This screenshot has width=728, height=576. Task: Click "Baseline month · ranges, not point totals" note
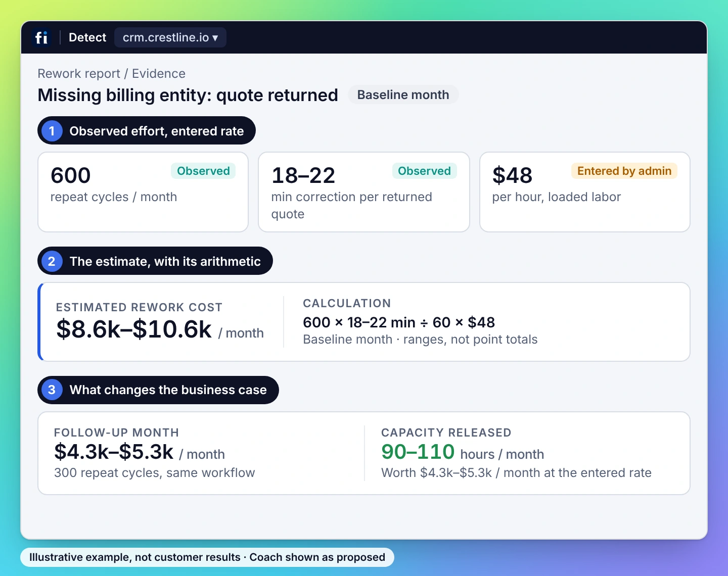[420, 340]
